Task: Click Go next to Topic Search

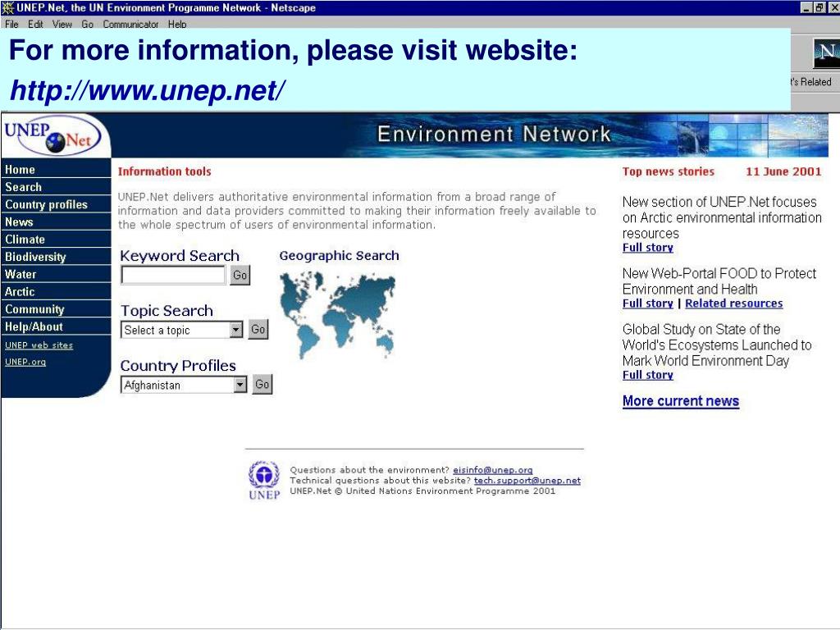Action: (x=258, y=330)
